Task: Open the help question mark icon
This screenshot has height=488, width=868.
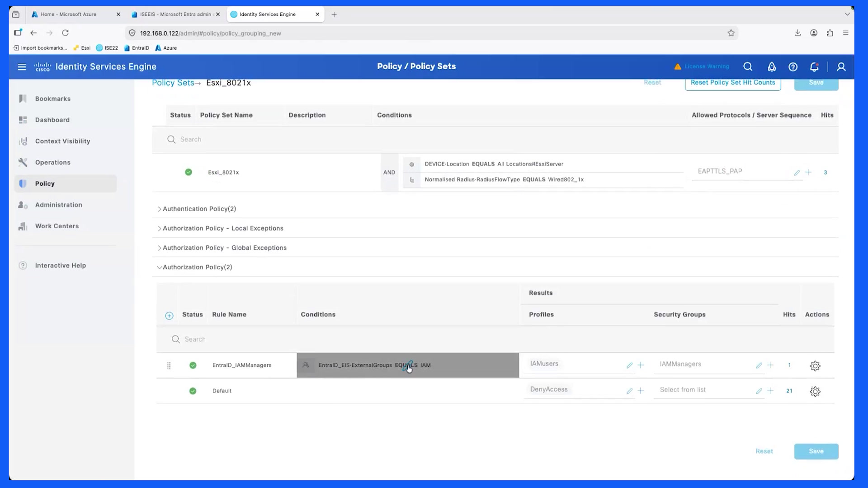Action: [x=793, y=67]
